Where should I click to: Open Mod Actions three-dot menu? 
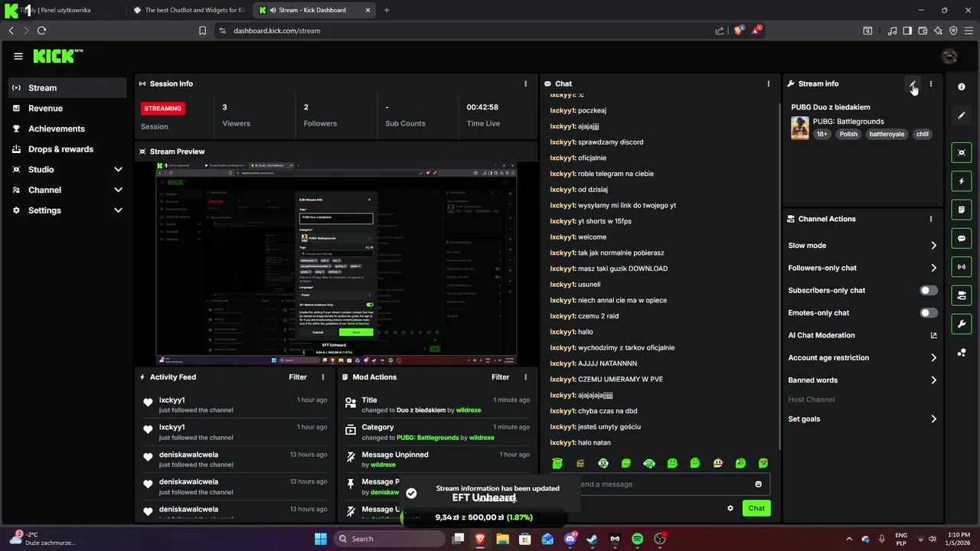click(525, 377)
